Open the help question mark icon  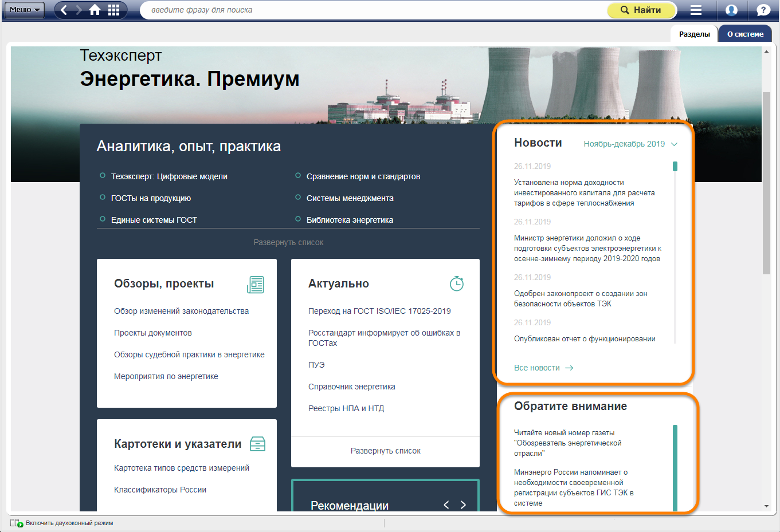point(763,10)
